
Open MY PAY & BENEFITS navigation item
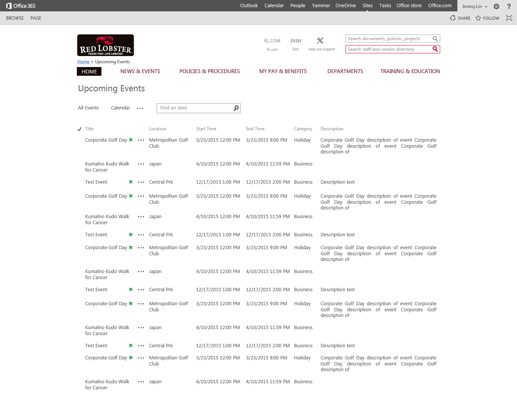(x=283, y=71)
